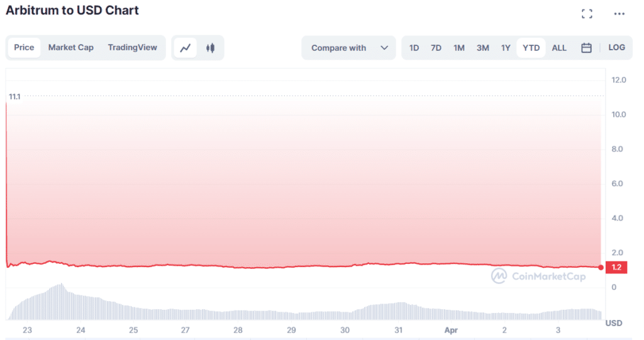Click the 12.0 price axis label

point(619,80)
